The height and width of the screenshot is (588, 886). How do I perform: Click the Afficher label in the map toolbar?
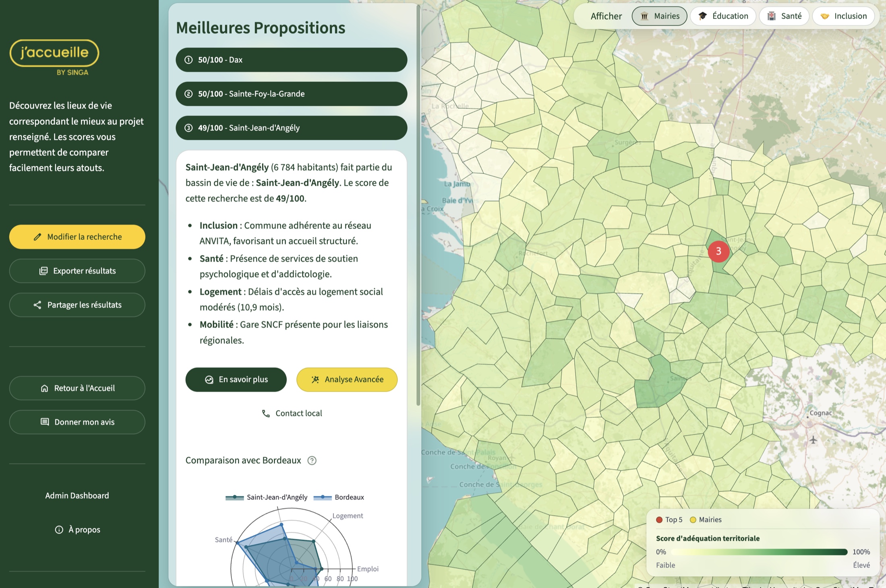click(x=606, y=16)
